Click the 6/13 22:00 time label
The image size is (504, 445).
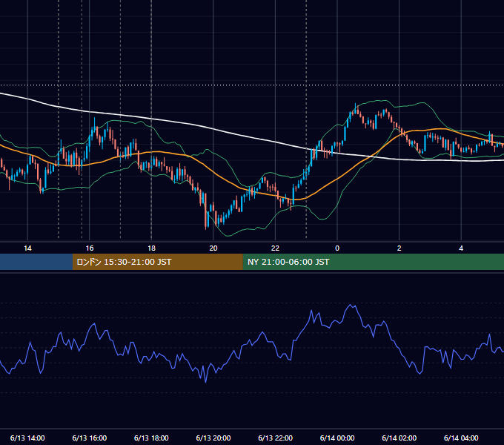tap(276, 438)
